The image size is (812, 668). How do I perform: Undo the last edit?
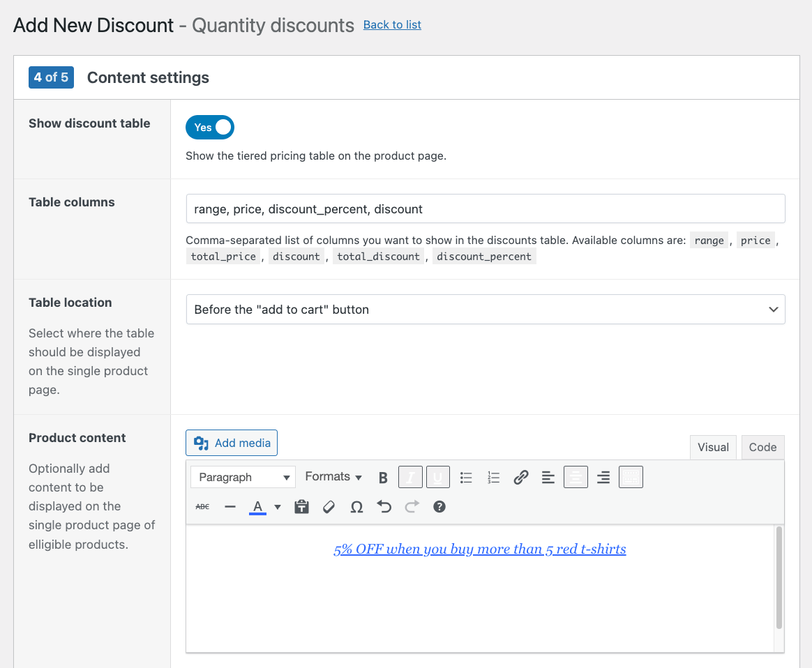coord(384,506)
